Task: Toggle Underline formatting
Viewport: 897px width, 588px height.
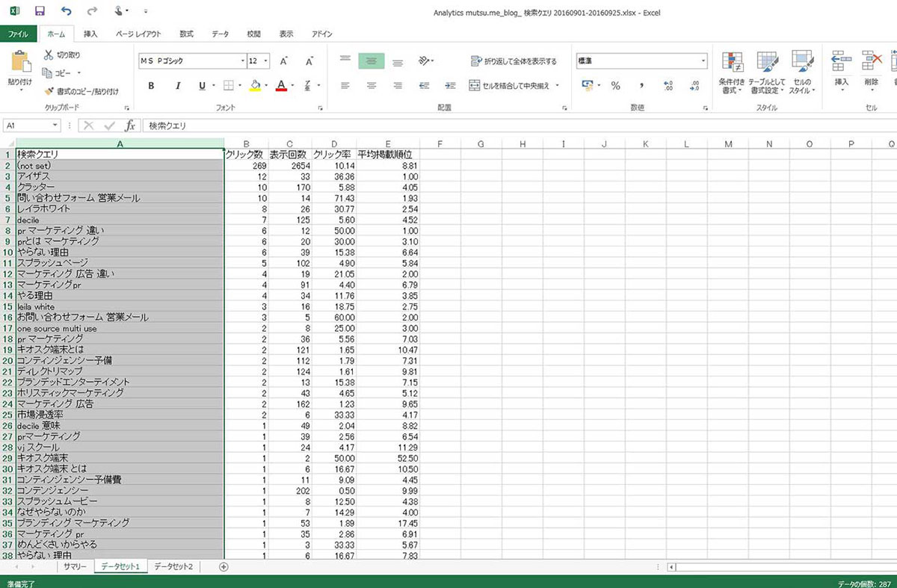Action: pyautogui.click(x=202, y=86)
